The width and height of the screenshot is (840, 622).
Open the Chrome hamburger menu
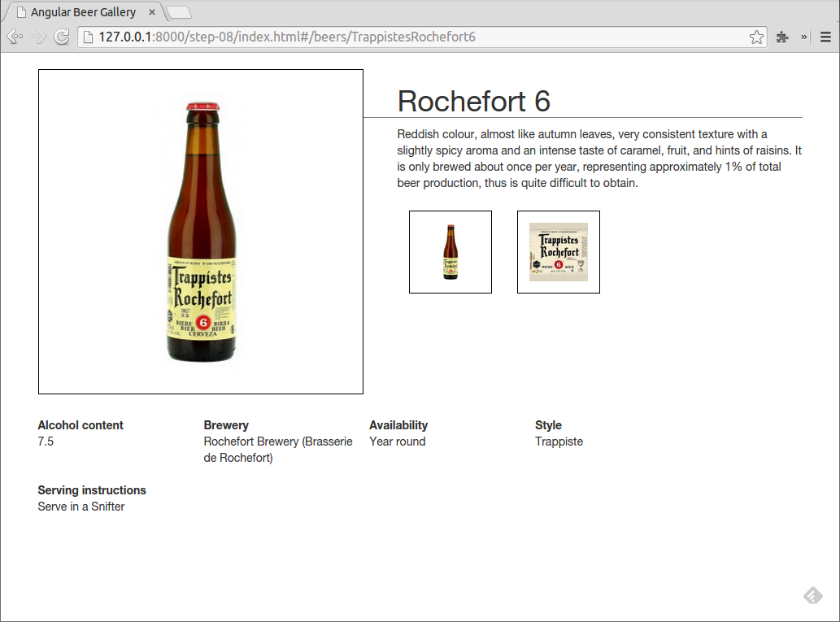click(x=825, y=37)
